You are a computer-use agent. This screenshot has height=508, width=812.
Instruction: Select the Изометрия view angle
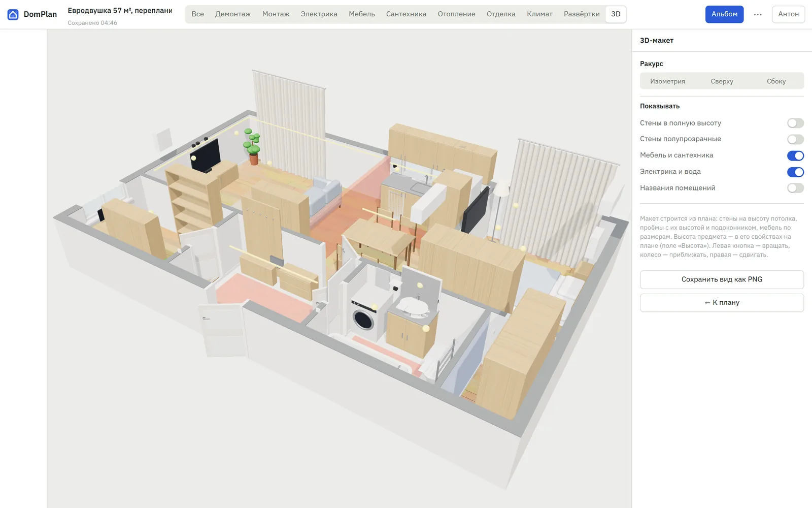coord(667,81)
